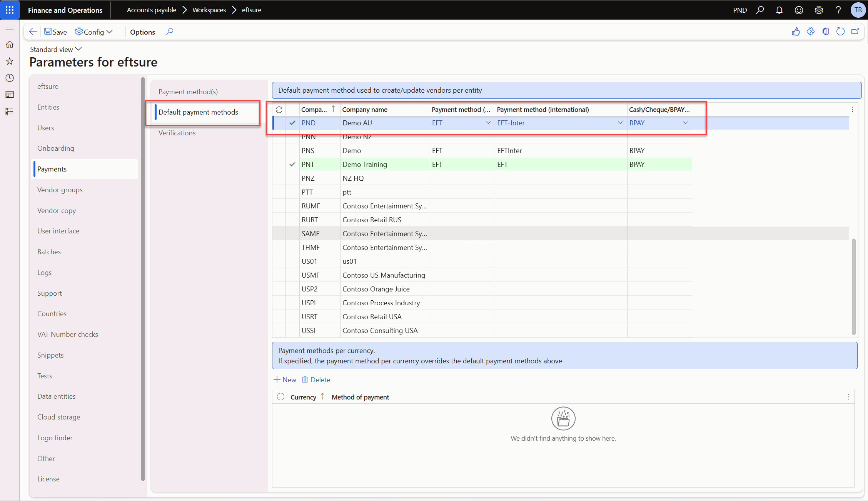This screenshot has height=501, width=868.
Task: Open Recent clock icon in left rail
Action: tap(10, 78)
